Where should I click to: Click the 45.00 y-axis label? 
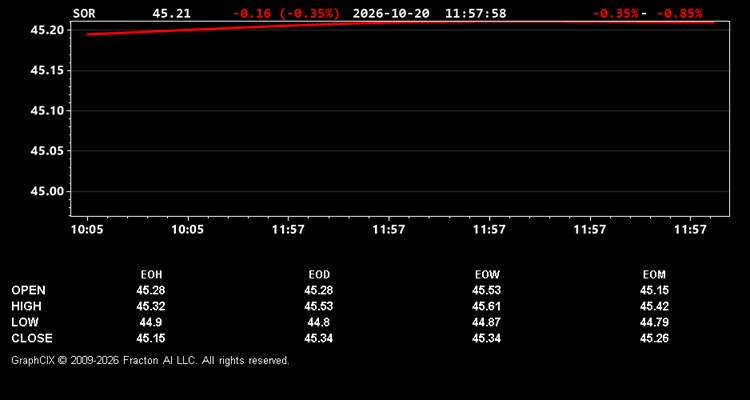click(x=47, y=191)
